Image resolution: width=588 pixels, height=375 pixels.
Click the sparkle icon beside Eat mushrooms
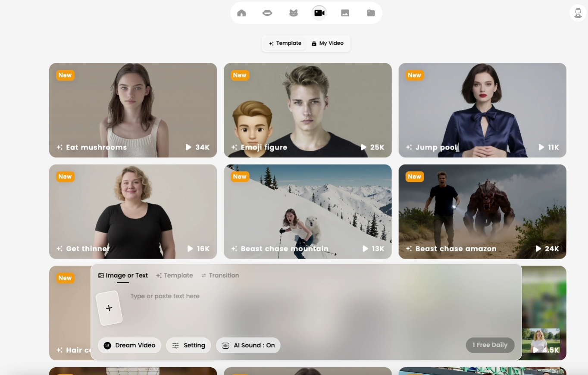(x=59, y=147)
